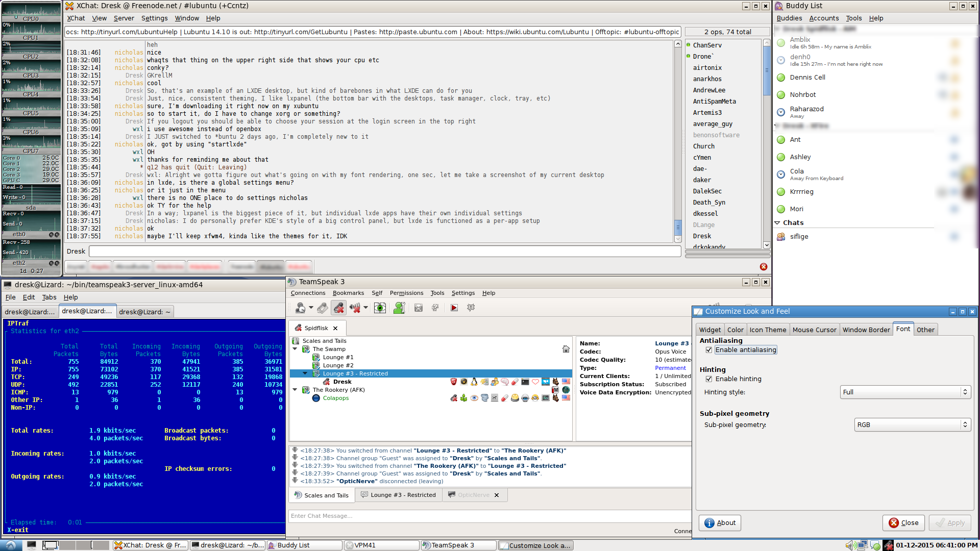Click the TeamSpeak bug report toolbar icon
Viewport: 980px width, 551px height.
(471, 308)
